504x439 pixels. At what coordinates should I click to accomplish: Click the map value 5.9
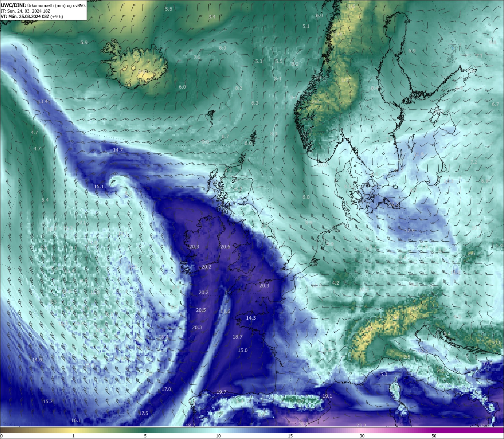click(x=84, y=42)
